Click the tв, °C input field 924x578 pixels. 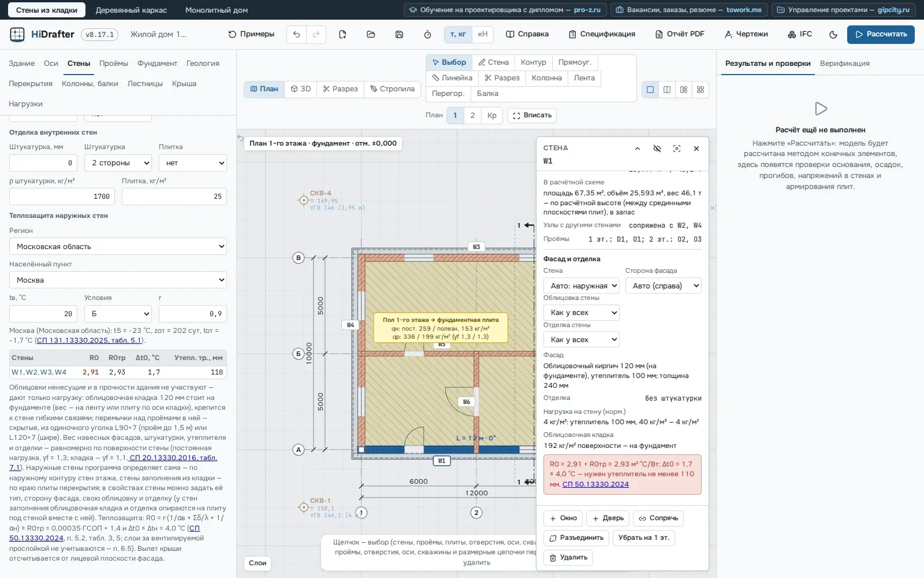point(43,314)
